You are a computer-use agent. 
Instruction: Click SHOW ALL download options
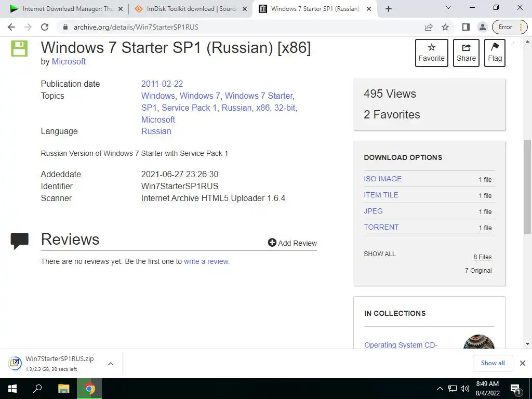point(379,254)
